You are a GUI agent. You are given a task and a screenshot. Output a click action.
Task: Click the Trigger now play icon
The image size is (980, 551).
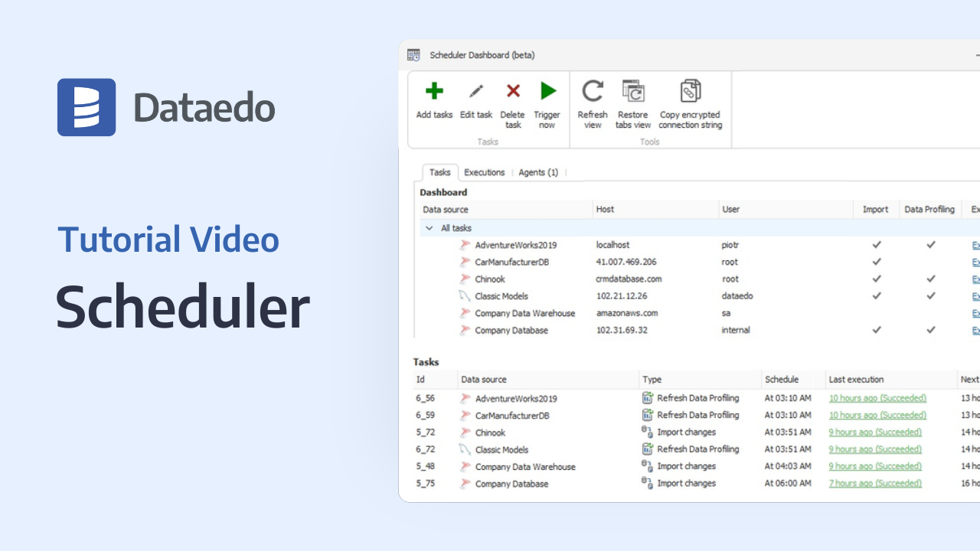(x=547, y=91)
